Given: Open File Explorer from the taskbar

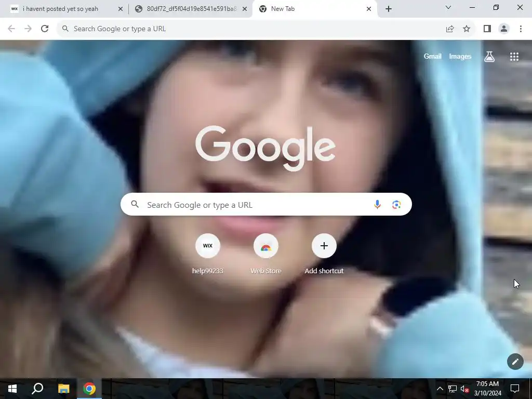Looking at the screenshot, I should pos(63,389).
